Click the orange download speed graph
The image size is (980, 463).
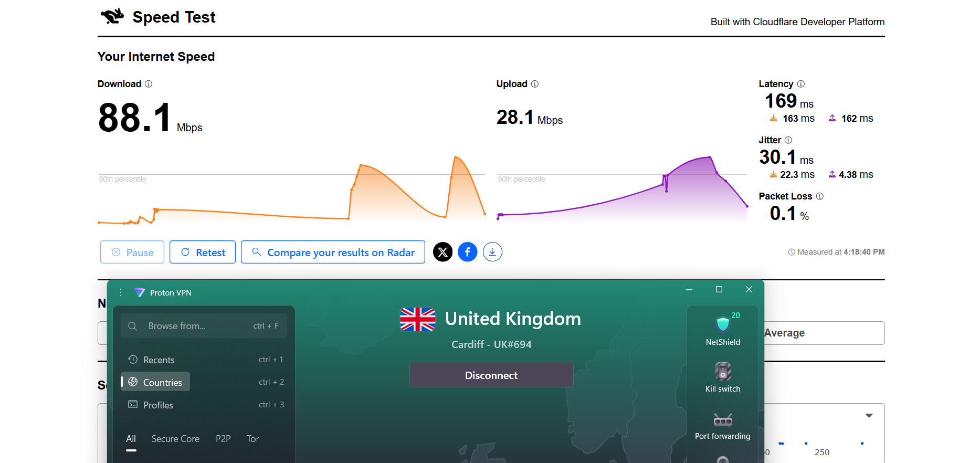[291, 190]
